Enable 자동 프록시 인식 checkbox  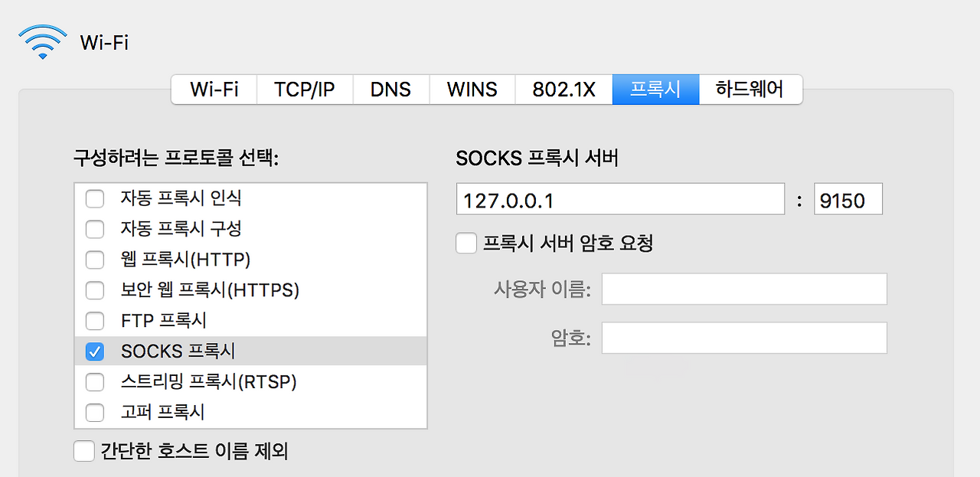[x=95, y=198]
